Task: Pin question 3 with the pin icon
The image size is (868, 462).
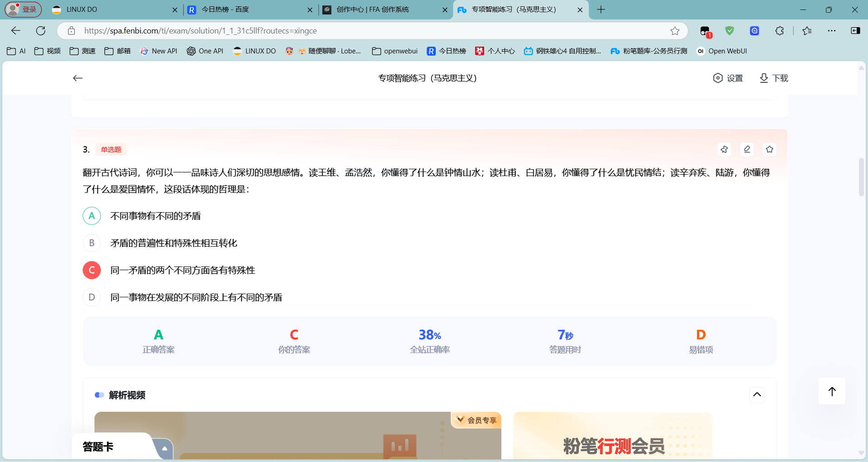Action: click(724, 149)
